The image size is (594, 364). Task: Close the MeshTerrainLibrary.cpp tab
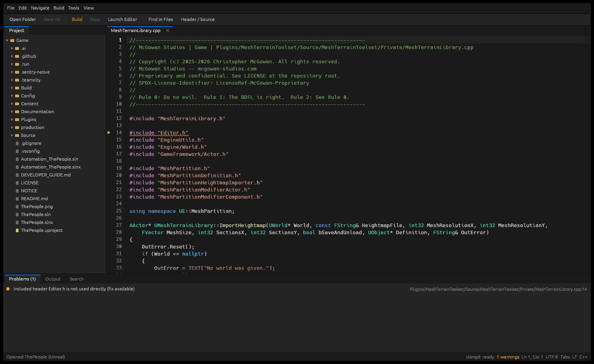168,30
